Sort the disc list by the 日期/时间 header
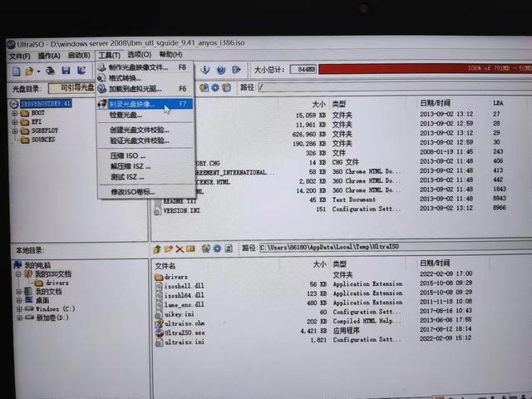Image resolution: width=532 pixels, height=399 pixels. click(436, 103)
